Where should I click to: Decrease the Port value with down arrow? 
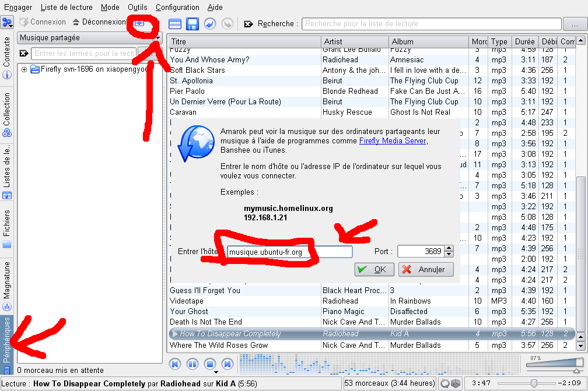(449, 254)
